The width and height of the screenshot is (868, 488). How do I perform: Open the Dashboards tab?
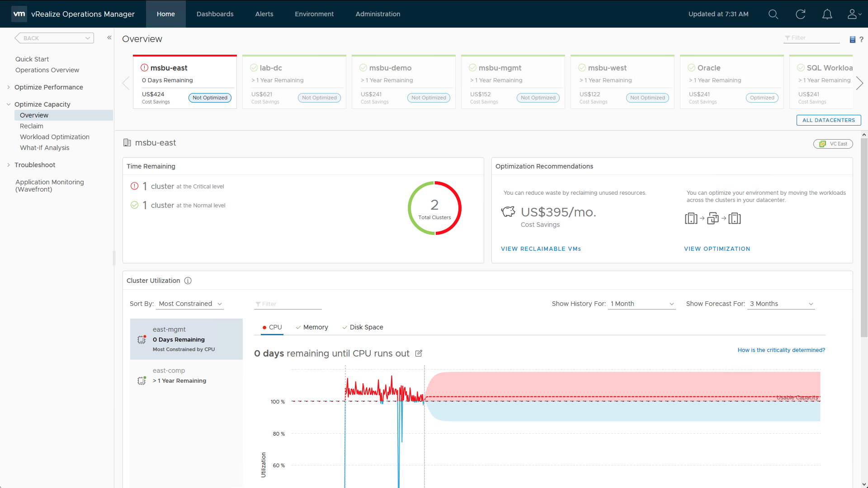(x=215, y=14)
